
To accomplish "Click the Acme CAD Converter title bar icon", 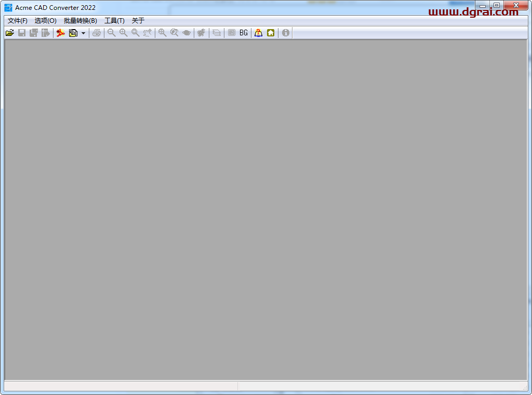I will [7, 7].
